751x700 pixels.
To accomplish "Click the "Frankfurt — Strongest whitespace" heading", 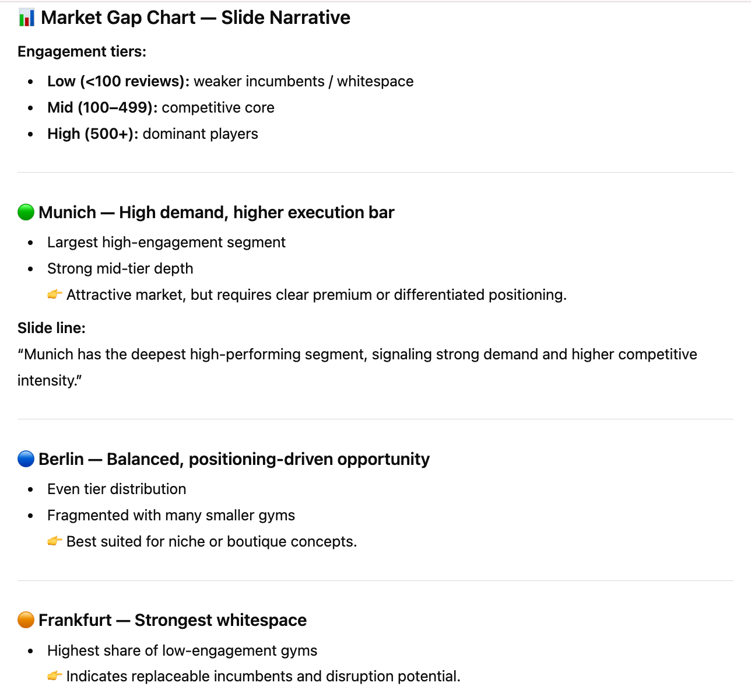I will (x=173, y=619).
